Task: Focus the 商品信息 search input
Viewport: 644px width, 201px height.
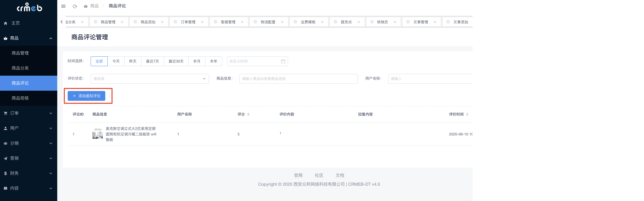Action: click(298, 79)
